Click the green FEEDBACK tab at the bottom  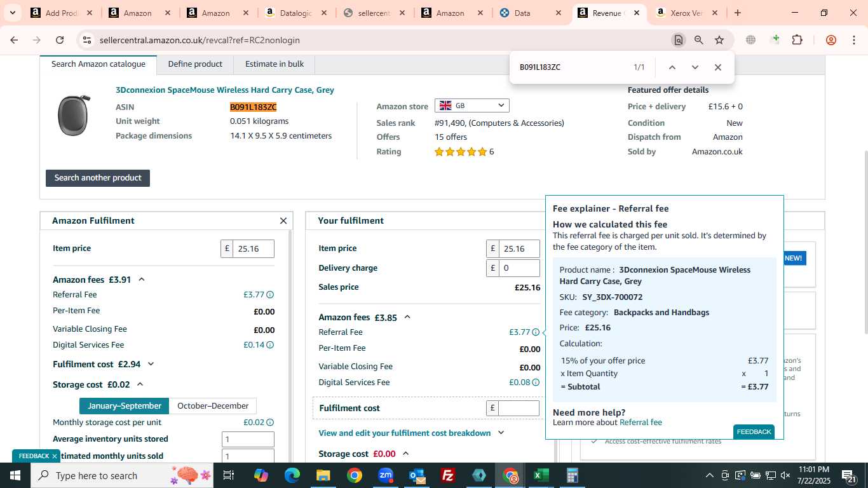tap(34, 456)
